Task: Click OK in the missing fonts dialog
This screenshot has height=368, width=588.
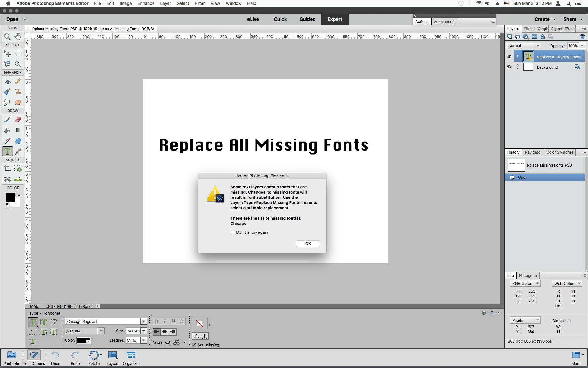Action: pos(308,243)
